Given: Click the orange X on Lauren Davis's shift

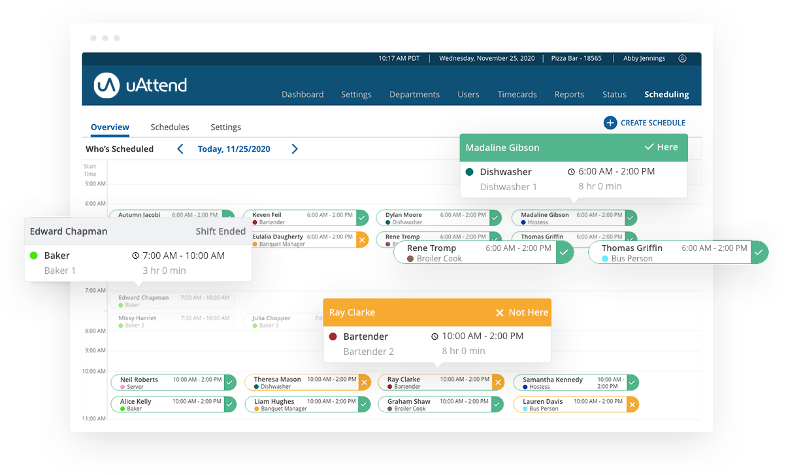Looking at the screenshot, I should click(630, 404).
